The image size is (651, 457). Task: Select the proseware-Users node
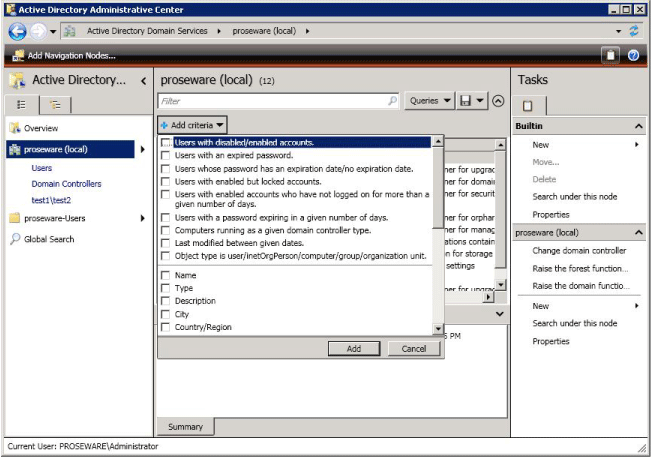click(54, 218)
